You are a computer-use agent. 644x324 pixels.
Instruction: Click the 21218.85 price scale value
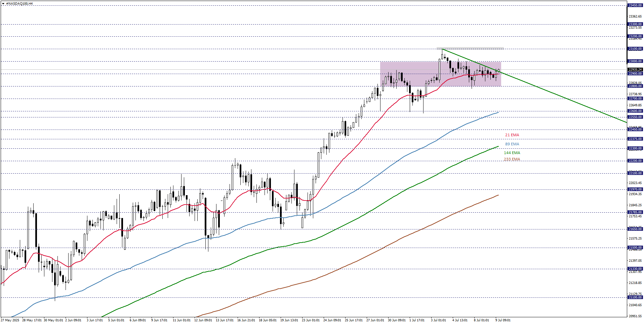coord(635,283)
